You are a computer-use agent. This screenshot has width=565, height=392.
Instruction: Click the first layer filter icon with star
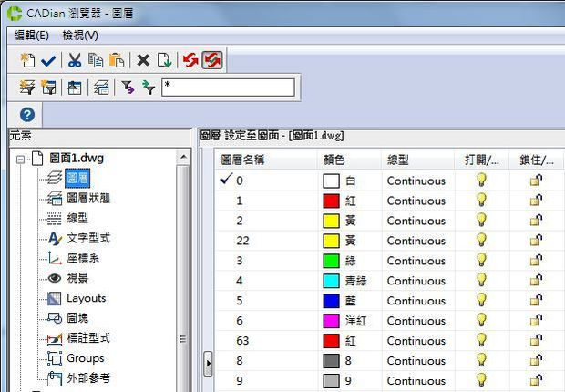click(x=27, y=88)
